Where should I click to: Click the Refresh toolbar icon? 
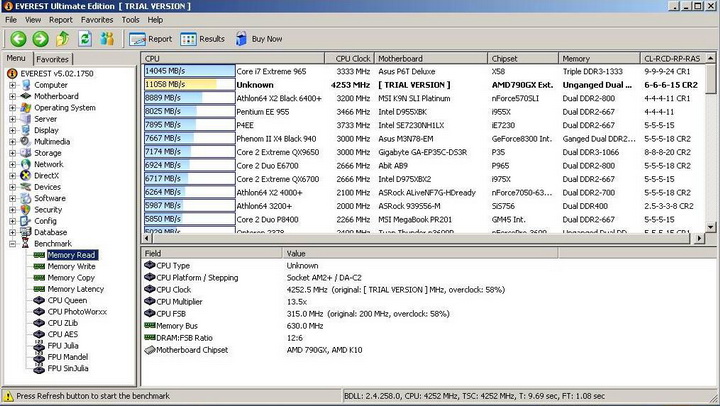(x=85, y=39)
